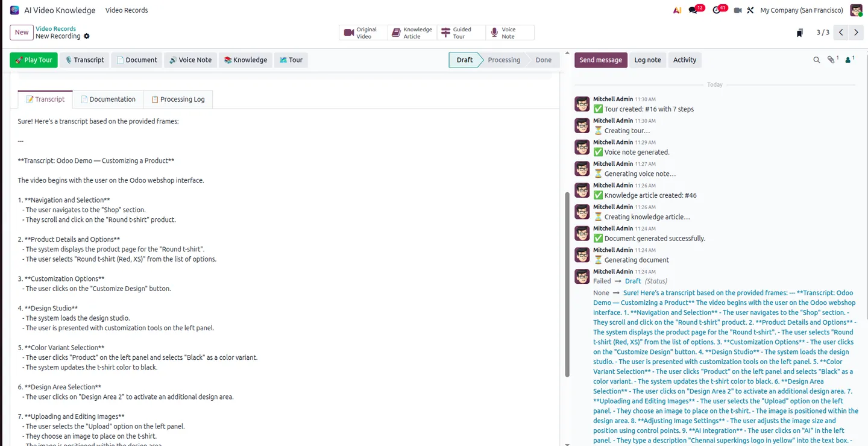Click the Voice Note action button in the toolbar
The height and width of the screenshot is (446, 868).
(x=190, y=60)
